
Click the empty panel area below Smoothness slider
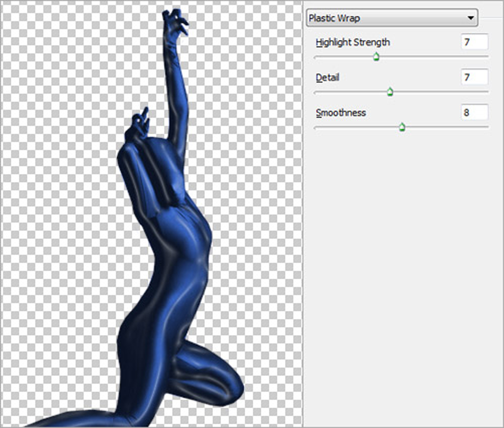coord(403,269)
